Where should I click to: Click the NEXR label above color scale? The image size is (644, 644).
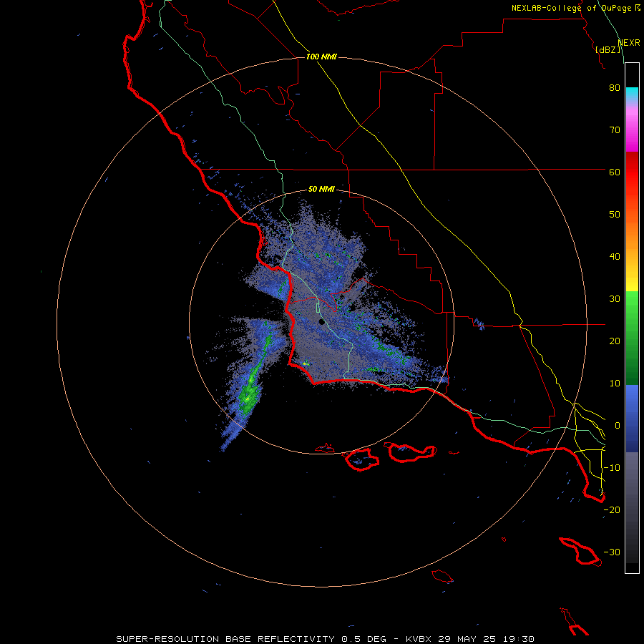point(629,43)
